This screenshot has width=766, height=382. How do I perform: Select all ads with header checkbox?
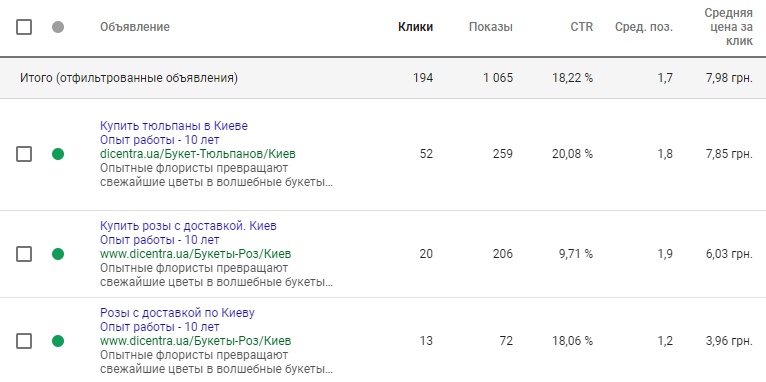pos(24,27)
